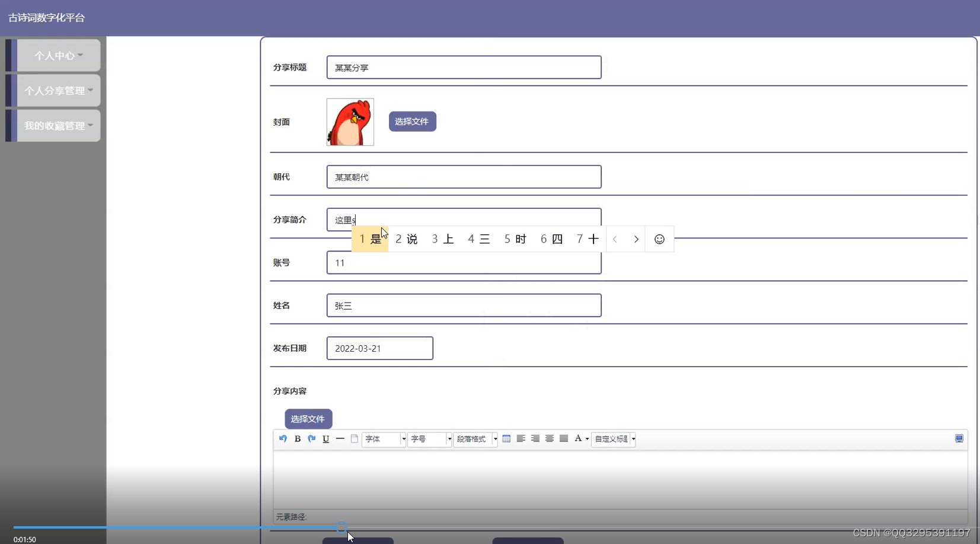Go to previous IME candidate page

[615, 239]
